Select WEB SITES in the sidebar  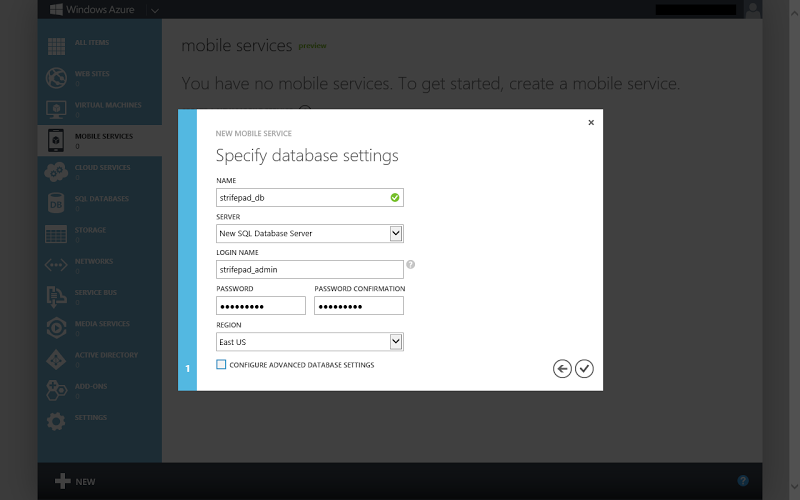(x=92, y=73)
